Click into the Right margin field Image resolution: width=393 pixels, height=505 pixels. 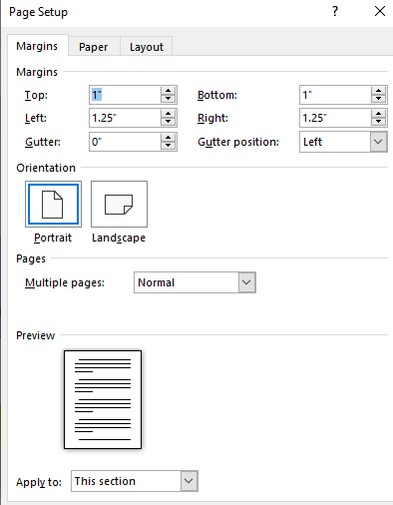[x=335, y=118]
